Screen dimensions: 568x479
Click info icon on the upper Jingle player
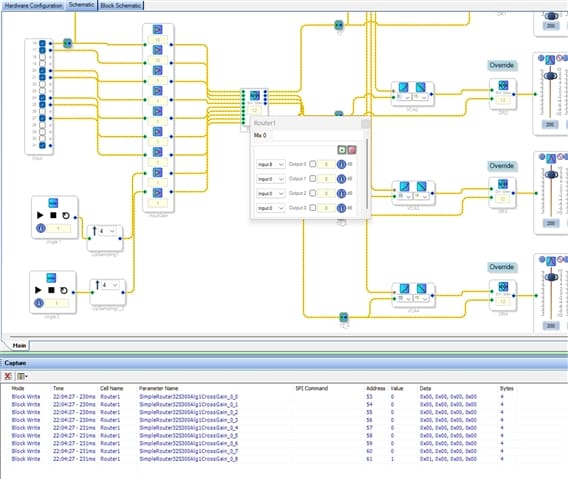coord(41,228)
